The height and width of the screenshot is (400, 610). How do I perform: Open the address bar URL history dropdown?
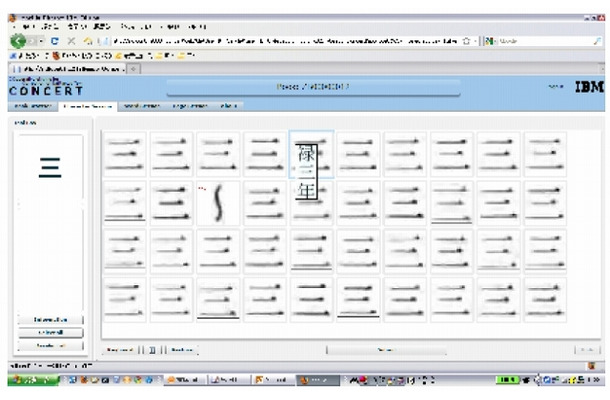click(x=475, y=41)
